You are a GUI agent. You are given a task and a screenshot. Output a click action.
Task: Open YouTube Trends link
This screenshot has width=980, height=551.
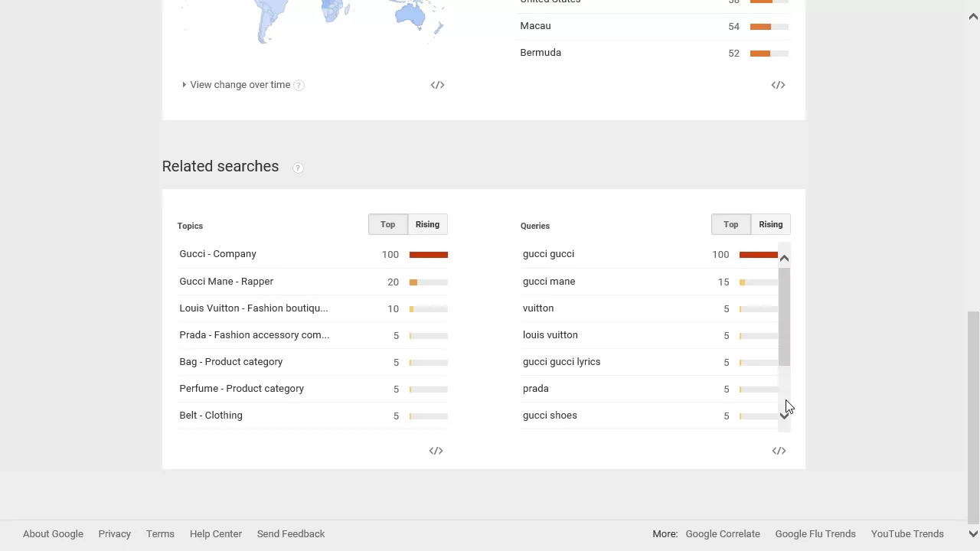(907, 534)
